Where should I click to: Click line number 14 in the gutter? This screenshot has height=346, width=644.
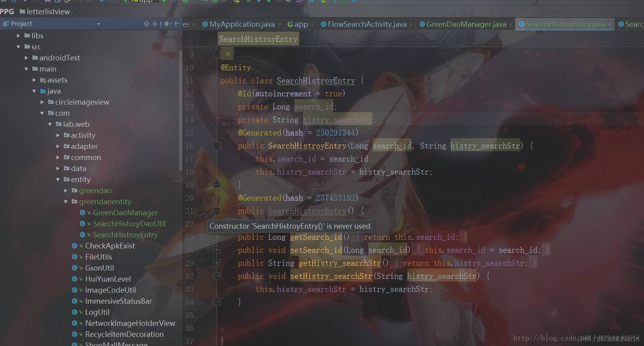[189, 120]
